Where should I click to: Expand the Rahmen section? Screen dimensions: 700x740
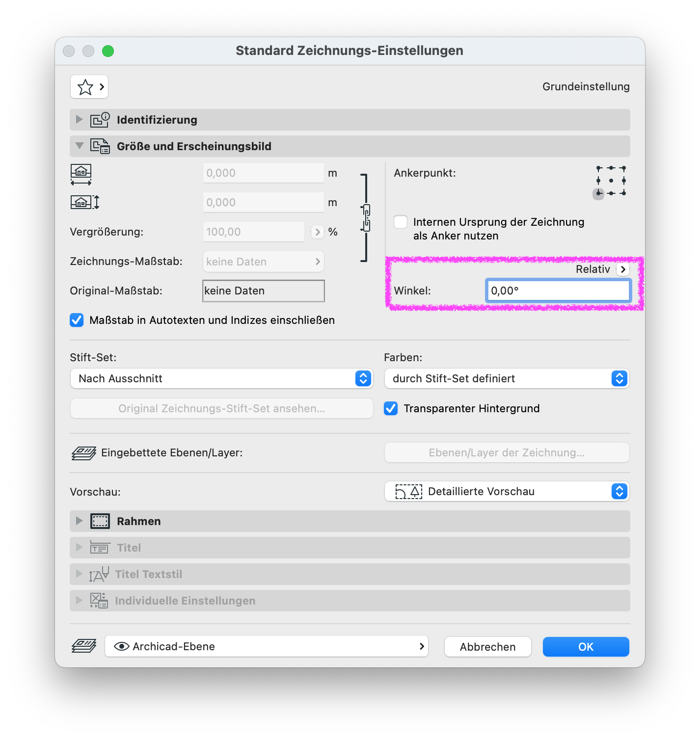coord(79,521)
